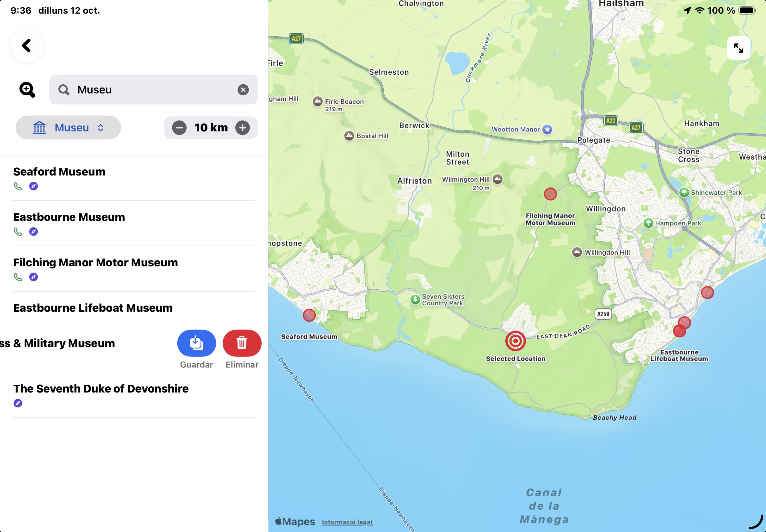This screenshot has width=766, height=532.
Task: Tap the Seaford Museum red map pin
Action: [309, 315]
